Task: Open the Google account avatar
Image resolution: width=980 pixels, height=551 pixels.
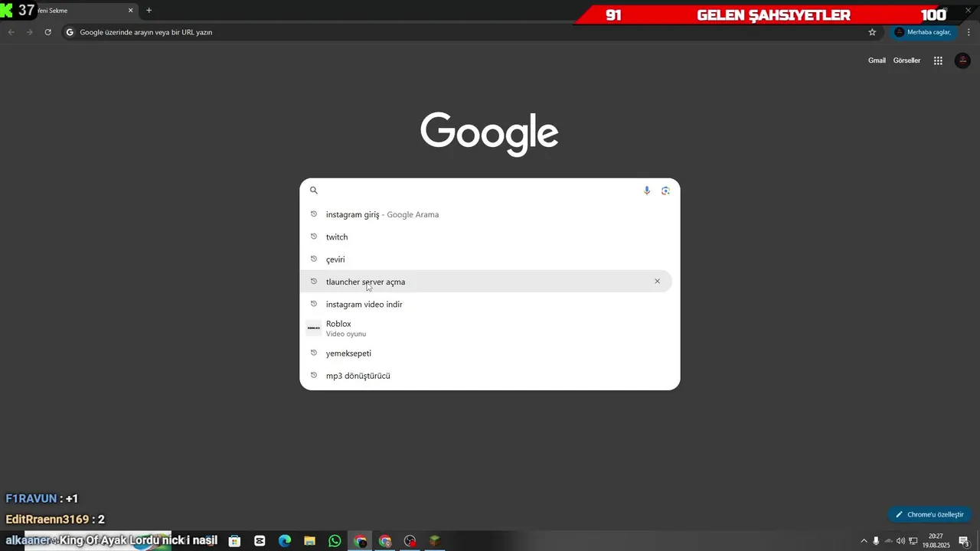Action: (x=962, y=60)
